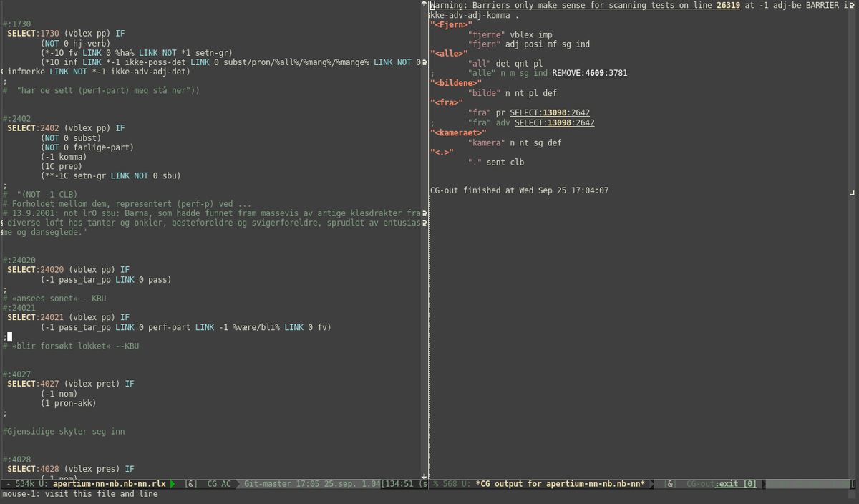Click the bottom-of-buffer fringe mark in output pane
Viewport: 859px width, 504px height.
coord(853,193)
